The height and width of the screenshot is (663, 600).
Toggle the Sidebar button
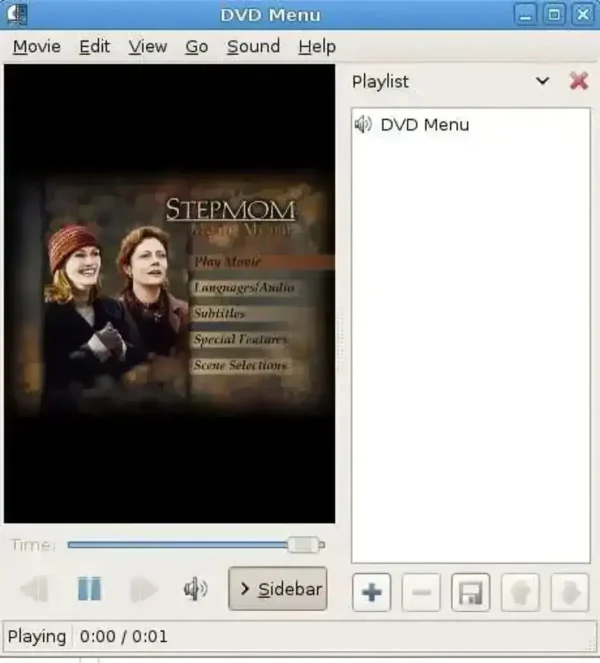coord(278,589)
